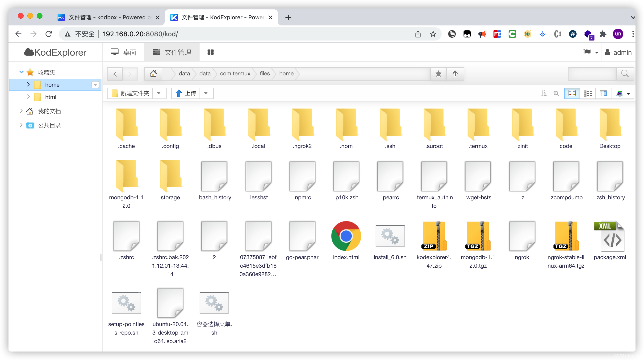Open the dropdown next to 新建文件夹
The width and height of the screenshot is (644, 360).
(159, 93)
